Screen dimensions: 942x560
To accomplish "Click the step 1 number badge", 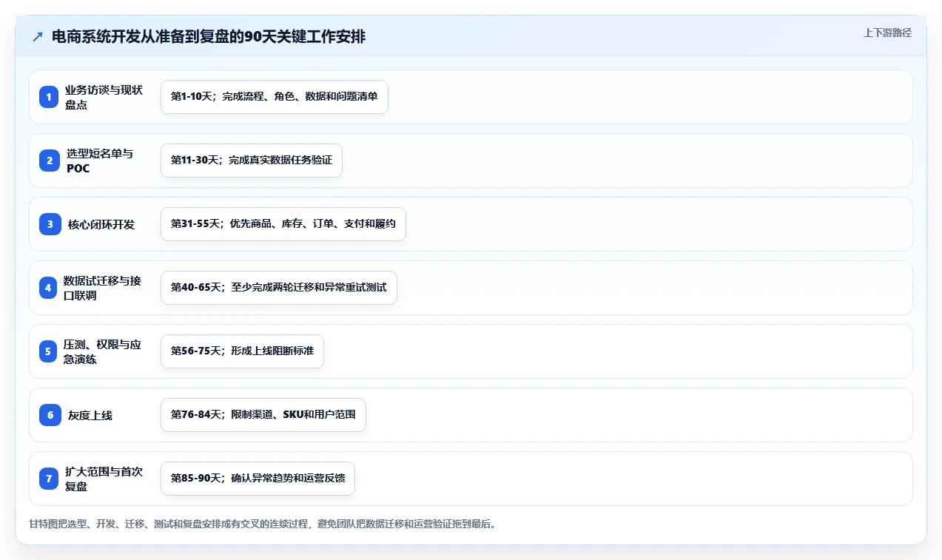I will [x=49, y=97].
